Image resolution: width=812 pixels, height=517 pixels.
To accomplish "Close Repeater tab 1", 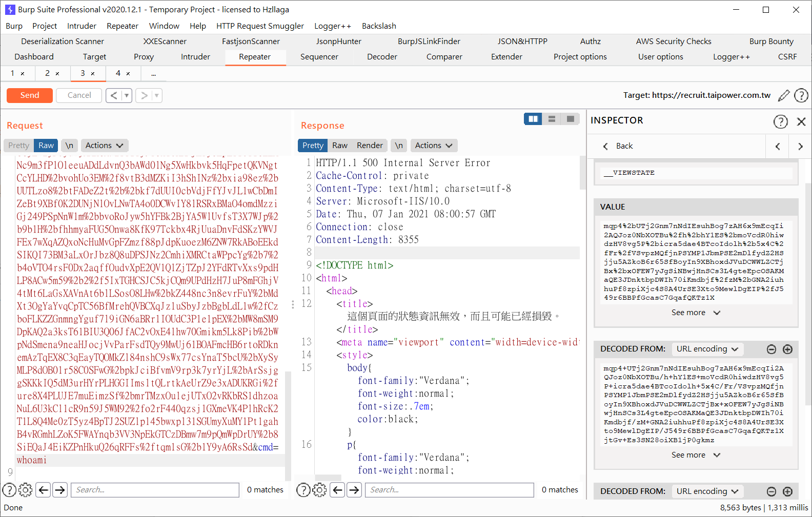I will click(x=23, y=74).
